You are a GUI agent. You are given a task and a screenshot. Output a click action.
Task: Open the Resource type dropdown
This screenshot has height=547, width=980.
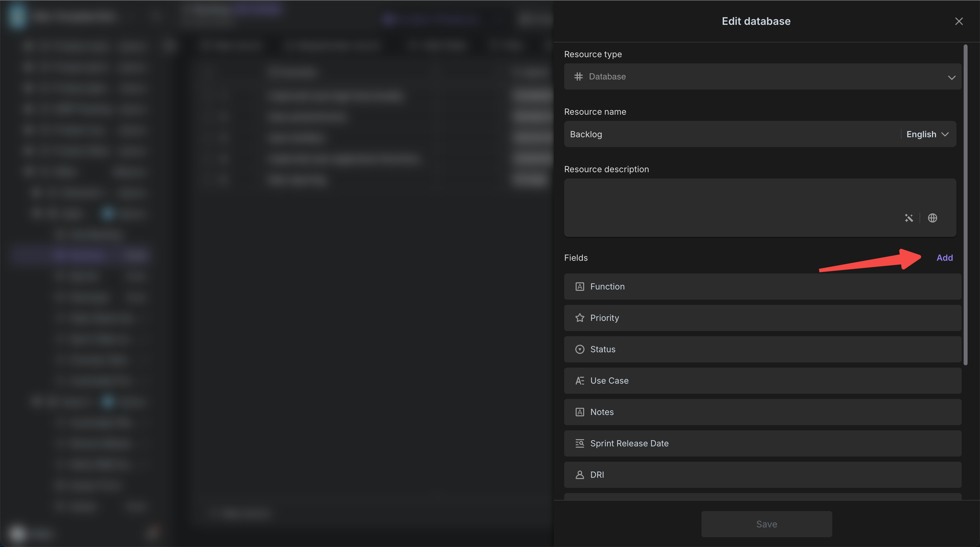click(x=762, y=76)
